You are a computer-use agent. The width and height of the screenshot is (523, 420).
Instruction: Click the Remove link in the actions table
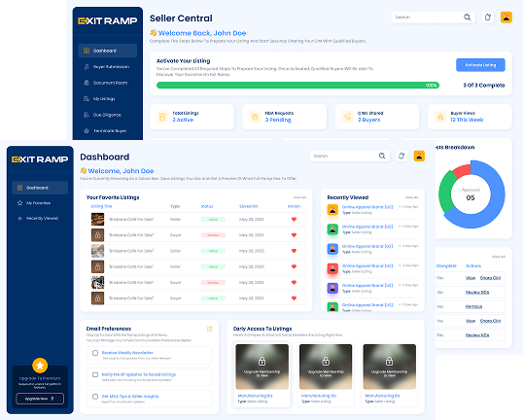point(473,306)
